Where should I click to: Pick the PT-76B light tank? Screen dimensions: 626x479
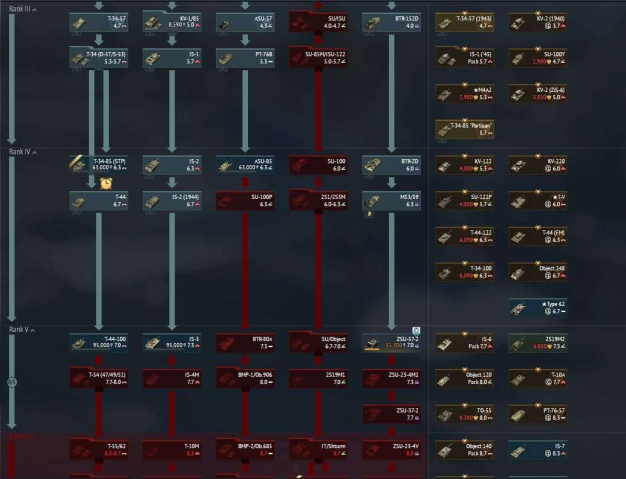click(245, 57)
